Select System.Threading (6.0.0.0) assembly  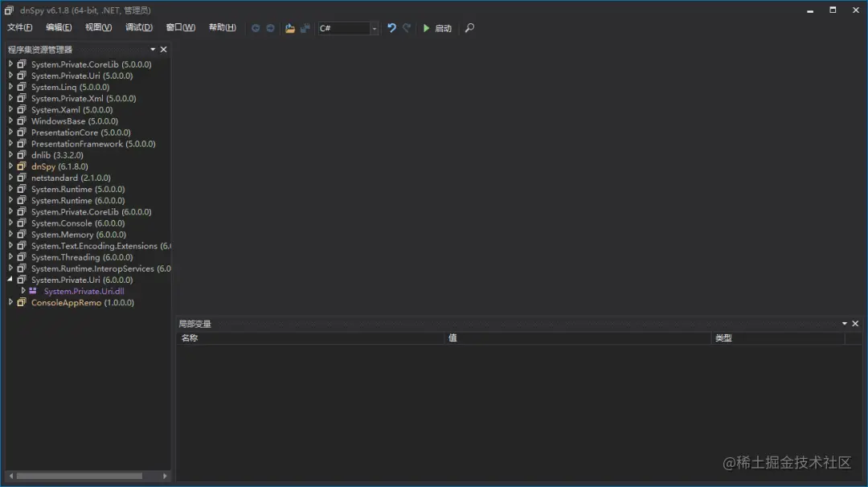tap(82, 257)
